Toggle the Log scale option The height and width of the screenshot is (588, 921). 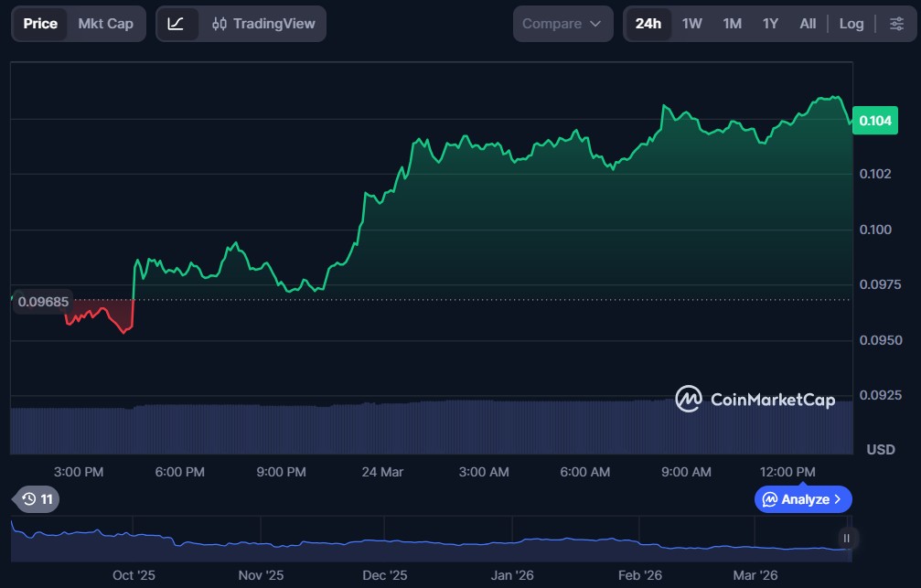(851, 24)
